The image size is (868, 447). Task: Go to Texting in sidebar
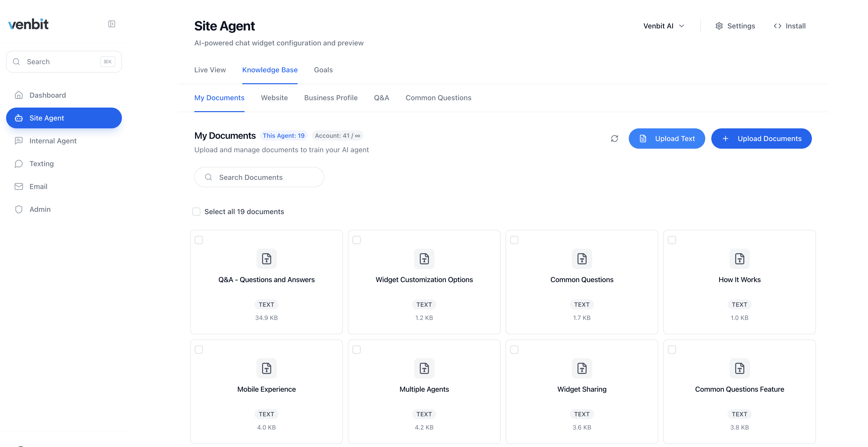coord(64,164)
